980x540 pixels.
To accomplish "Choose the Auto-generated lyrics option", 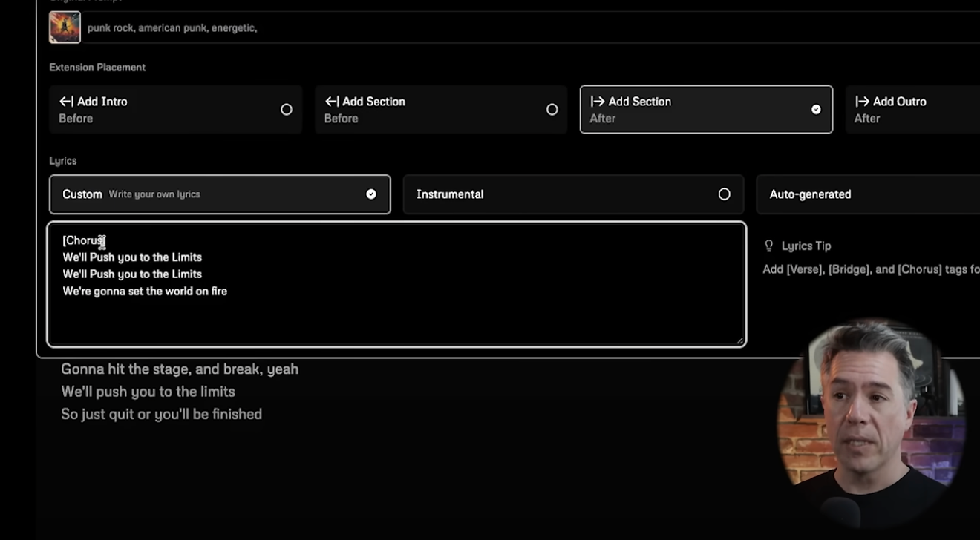I will pos(868,194).
